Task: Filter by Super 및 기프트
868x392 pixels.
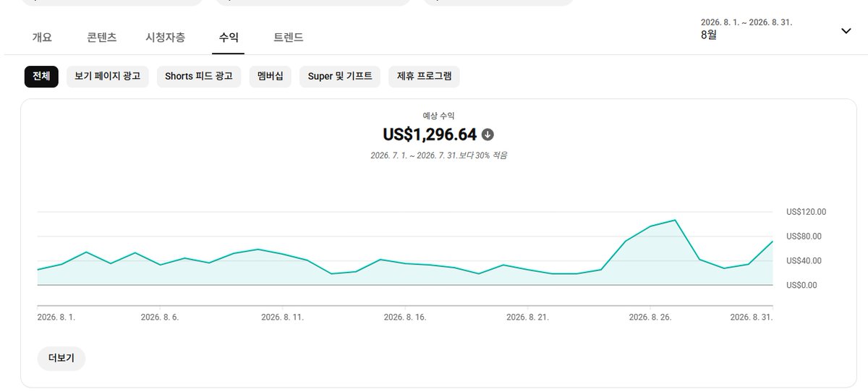Action: (x=340, y=76)
